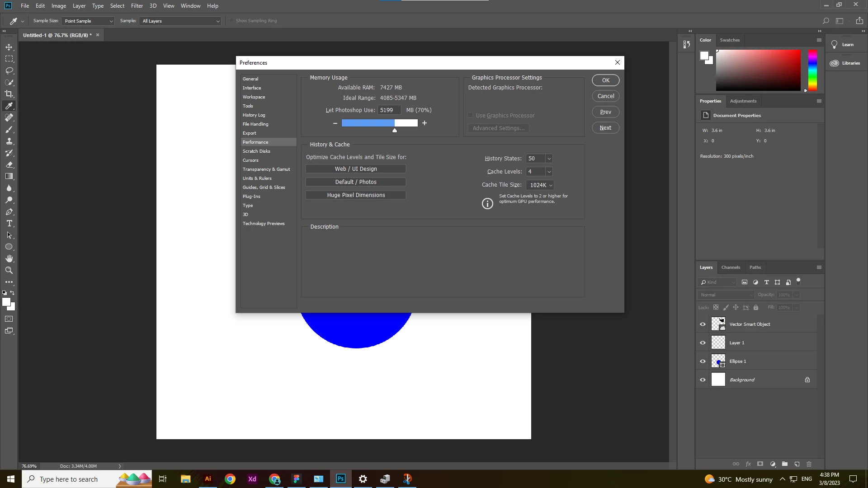This screenshot has height=488, width=868.
Task: Open the Sample Size dropdown
Action: (x=88, y=21)
